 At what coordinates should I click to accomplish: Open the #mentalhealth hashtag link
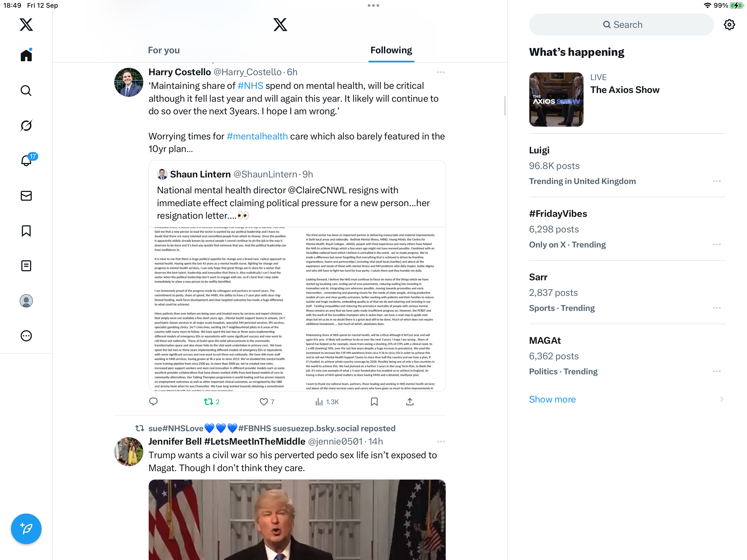coord(257,136)
